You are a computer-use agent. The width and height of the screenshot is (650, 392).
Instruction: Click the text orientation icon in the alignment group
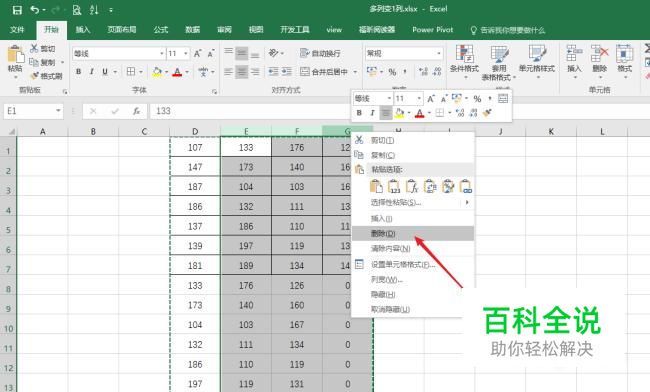tap(274, 53)
